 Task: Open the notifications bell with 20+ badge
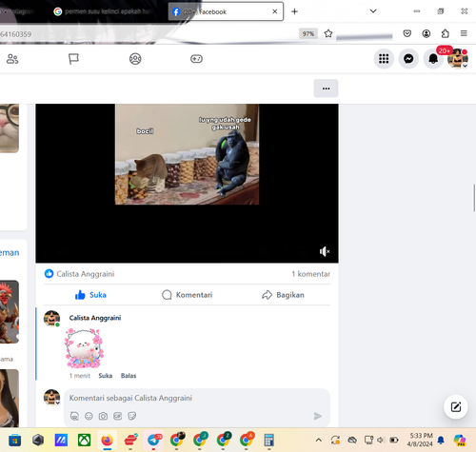(x=433, y=59)
